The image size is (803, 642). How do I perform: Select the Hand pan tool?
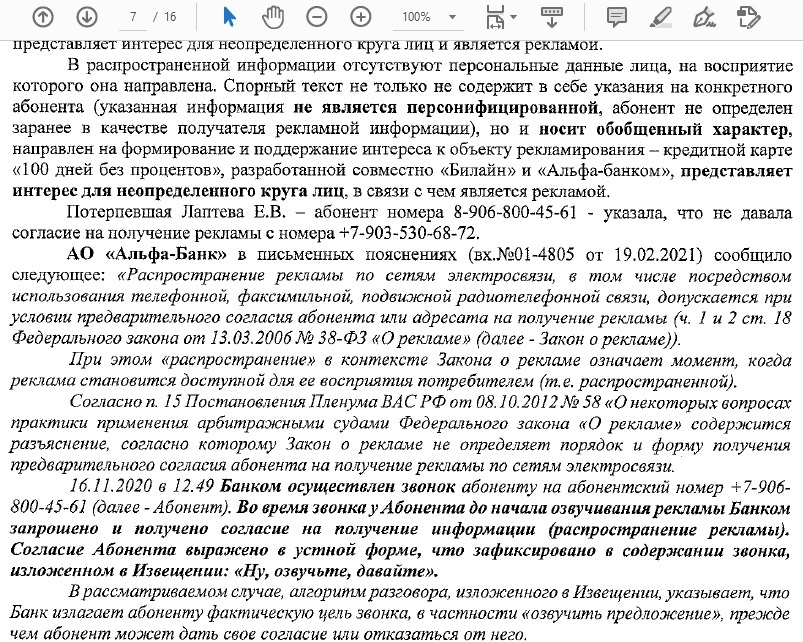pos(273,17)
